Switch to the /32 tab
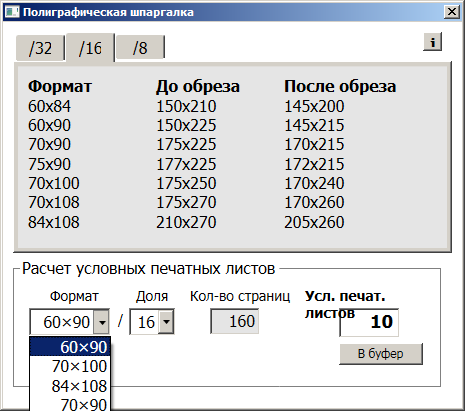The width and height of the screenshot is (465, 411). pos(40,48)
